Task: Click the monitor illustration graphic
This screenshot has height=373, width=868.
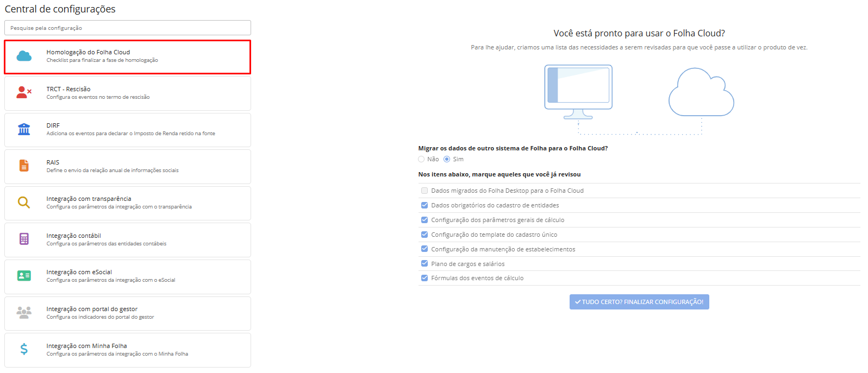Action: coord(578,92)
